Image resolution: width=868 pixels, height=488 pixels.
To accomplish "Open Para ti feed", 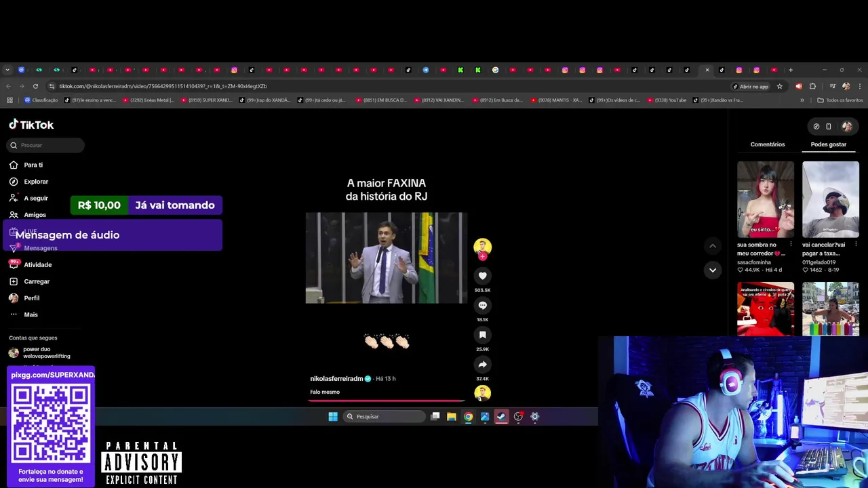I will (x=33, y=165).
